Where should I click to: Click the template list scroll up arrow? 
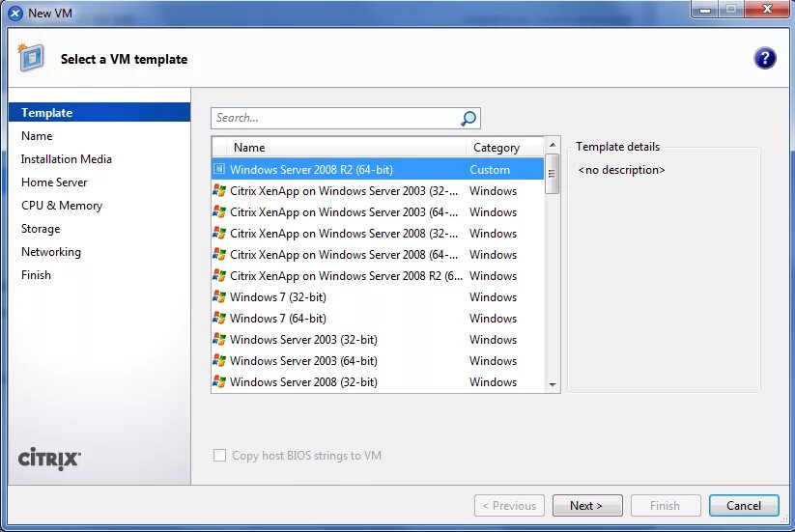click(x=553, y=145)
